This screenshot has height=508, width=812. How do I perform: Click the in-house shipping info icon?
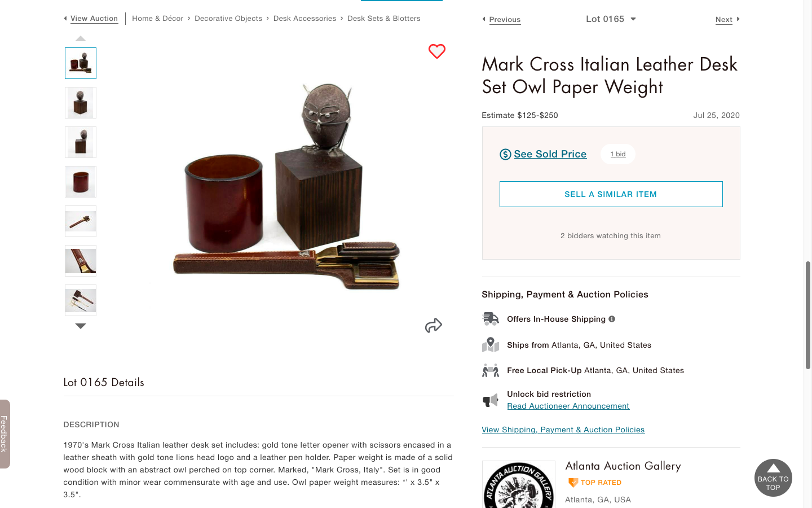pos(612,319)
